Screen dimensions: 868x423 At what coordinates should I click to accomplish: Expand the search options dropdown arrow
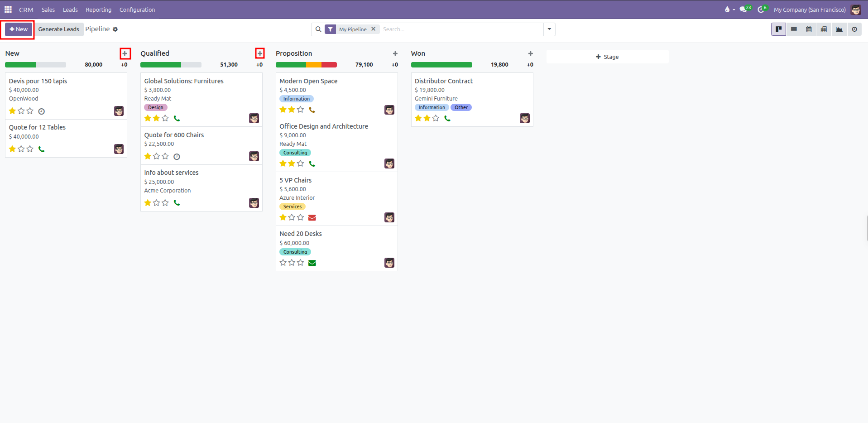click(x=549, y=29)
